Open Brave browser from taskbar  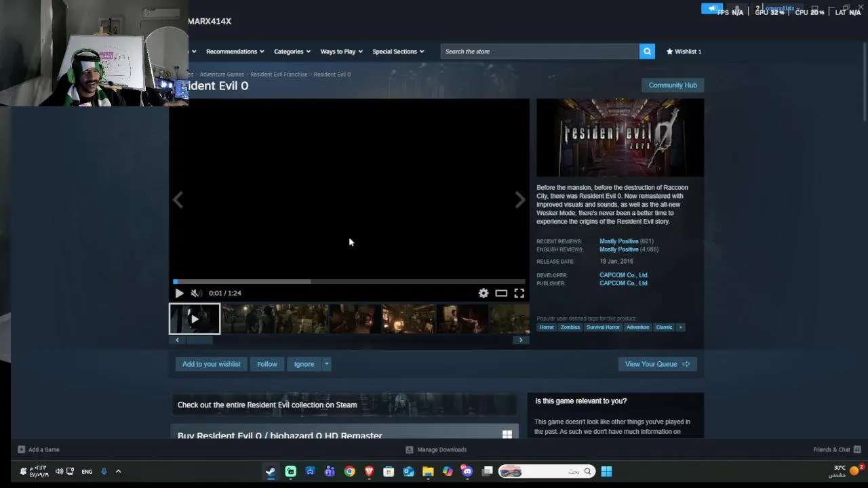[369, 472]
